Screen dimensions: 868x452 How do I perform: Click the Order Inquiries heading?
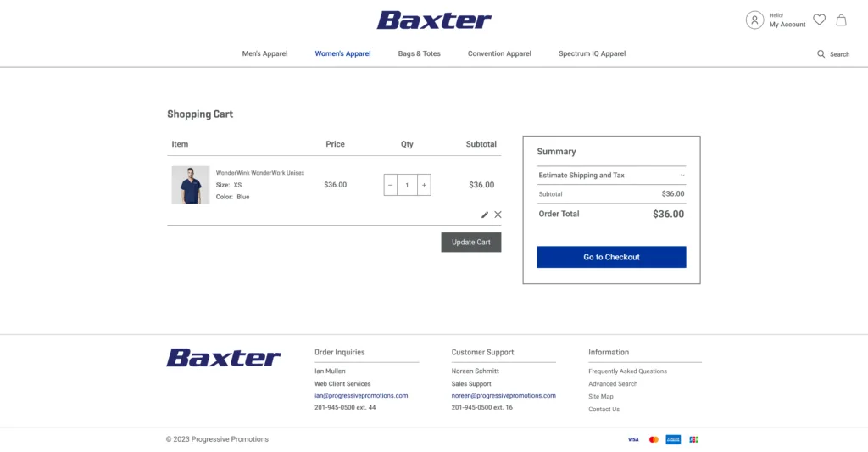[x=339, y=352]
